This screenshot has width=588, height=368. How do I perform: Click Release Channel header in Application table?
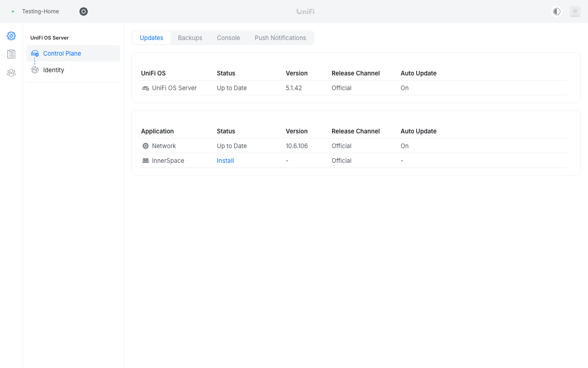(x=356, y=131)
